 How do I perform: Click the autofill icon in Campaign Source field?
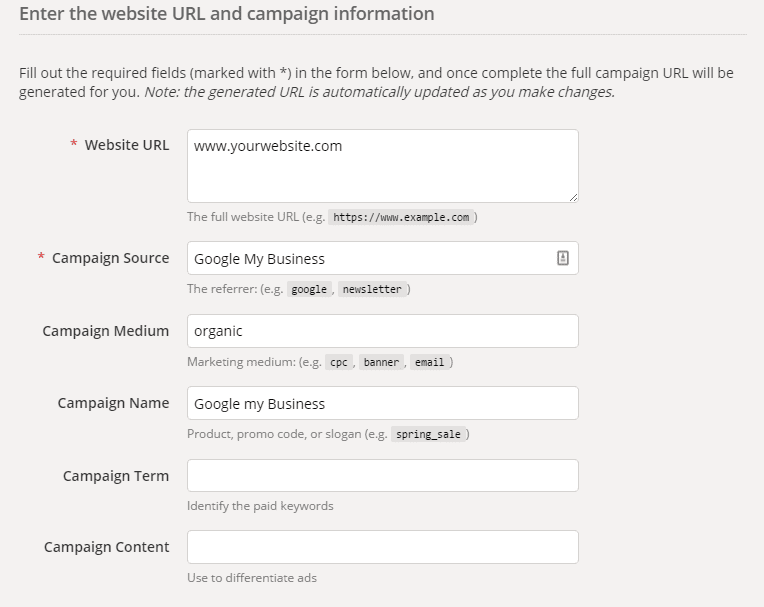pyautogui.click(x=563, y=258)
